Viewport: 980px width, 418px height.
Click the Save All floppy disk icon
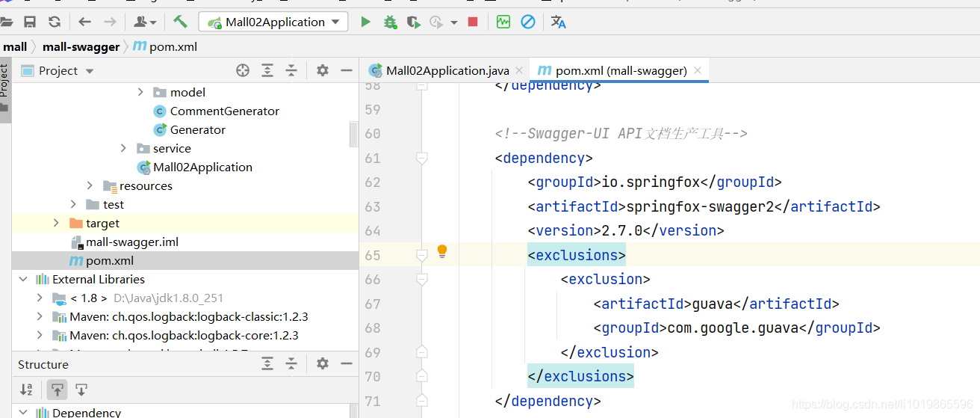point(30,22)
